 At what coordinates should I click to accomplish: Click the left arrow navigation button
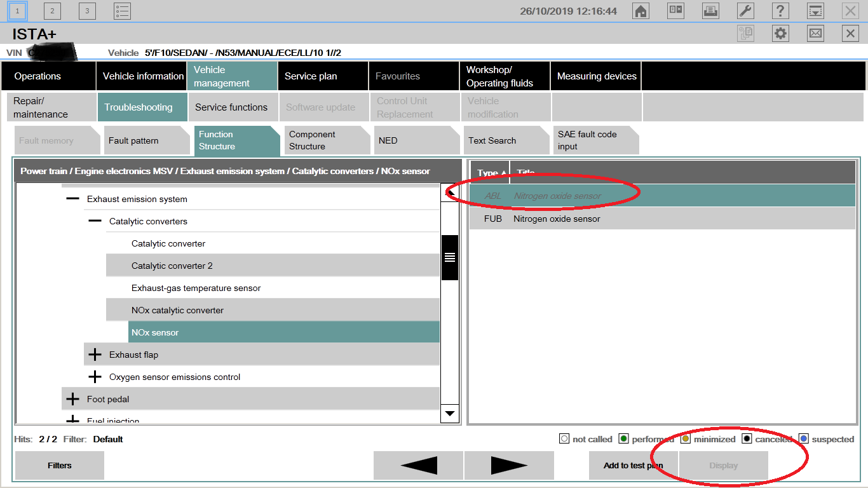pyautogui.click(x=418, y=466)
